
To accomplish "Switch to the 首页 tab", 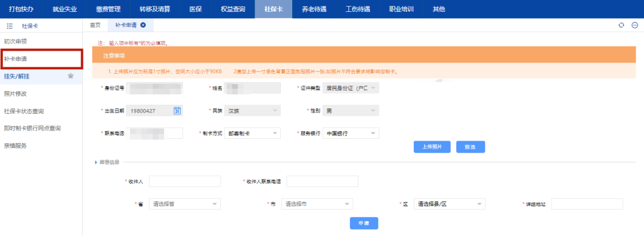I will [95, 25].
